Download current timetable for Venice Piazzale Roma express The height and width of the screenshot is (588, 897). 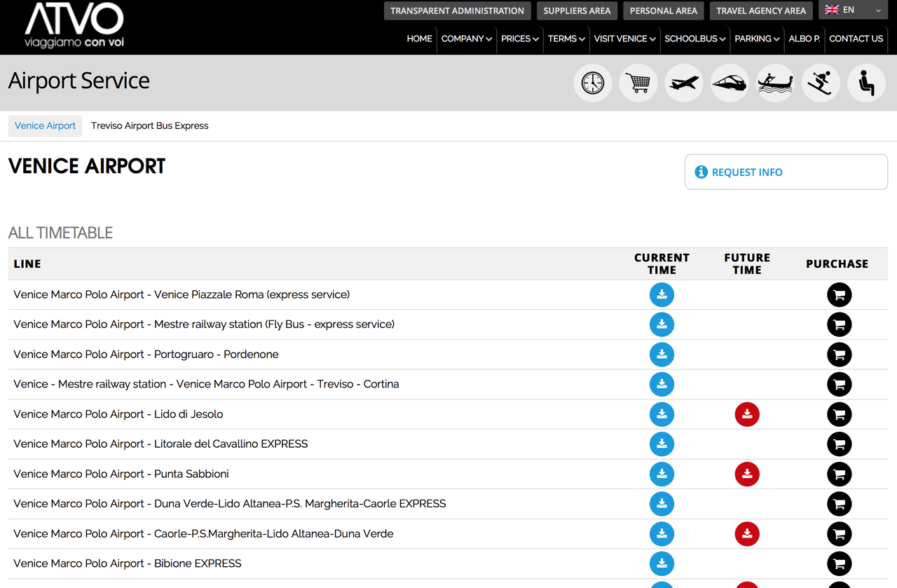(x=662, y=295)
